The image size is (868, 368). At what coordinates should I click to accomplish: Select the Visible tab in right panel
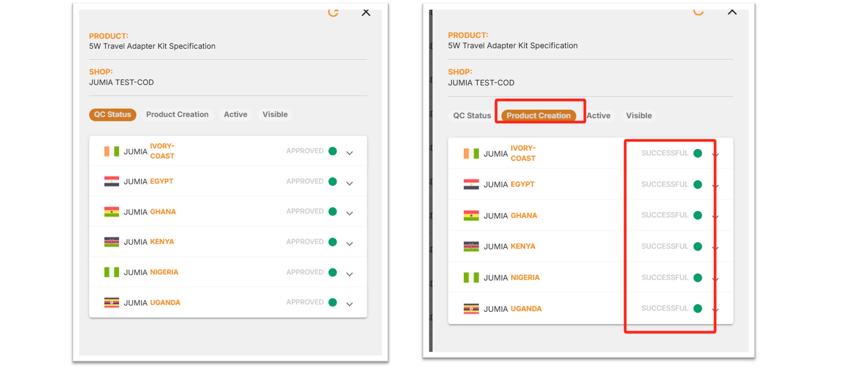[639, 116]
